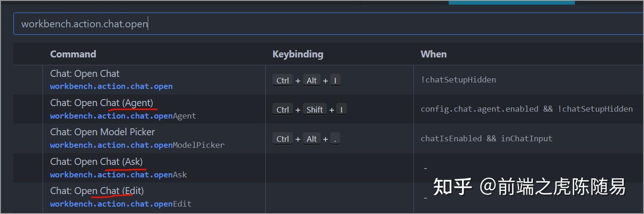
Task: Click the keybindings search input field
Action: 324,24
